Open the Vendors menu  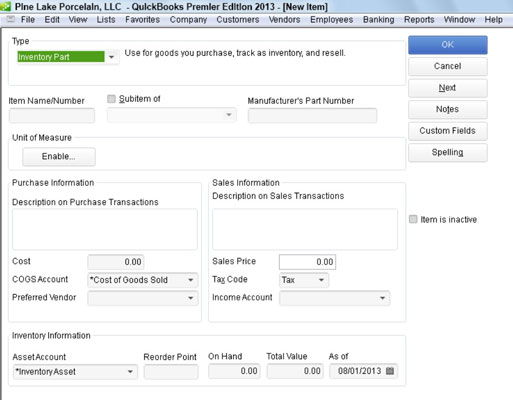pos(284,20)
